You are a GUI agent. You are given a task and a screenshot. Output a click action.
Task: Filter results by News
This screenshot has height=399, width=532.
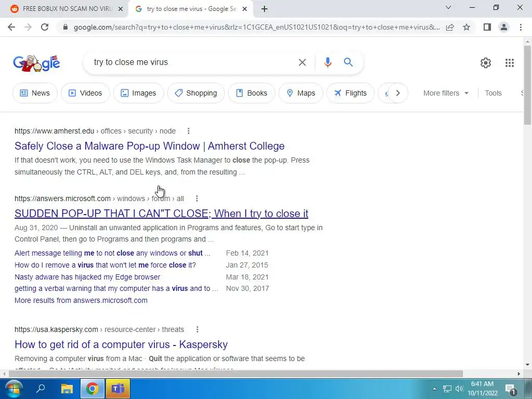pos(35,93)
